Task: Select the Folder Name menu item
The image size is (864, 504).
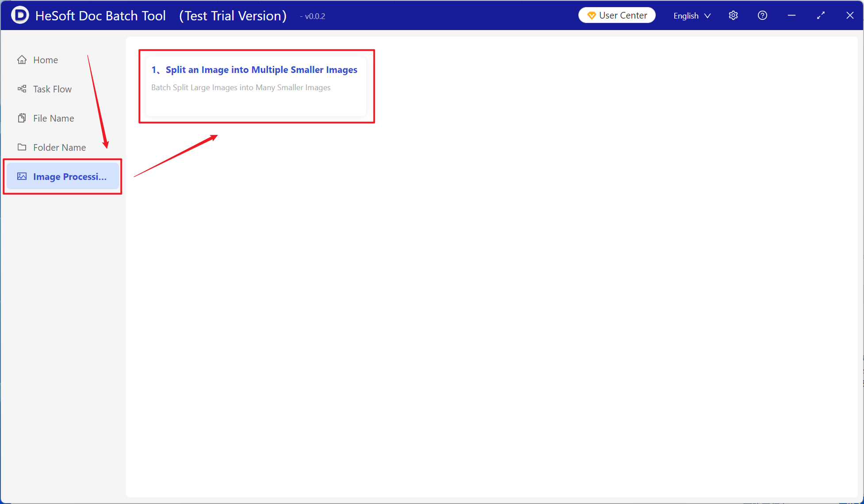Action: (62, 147)
